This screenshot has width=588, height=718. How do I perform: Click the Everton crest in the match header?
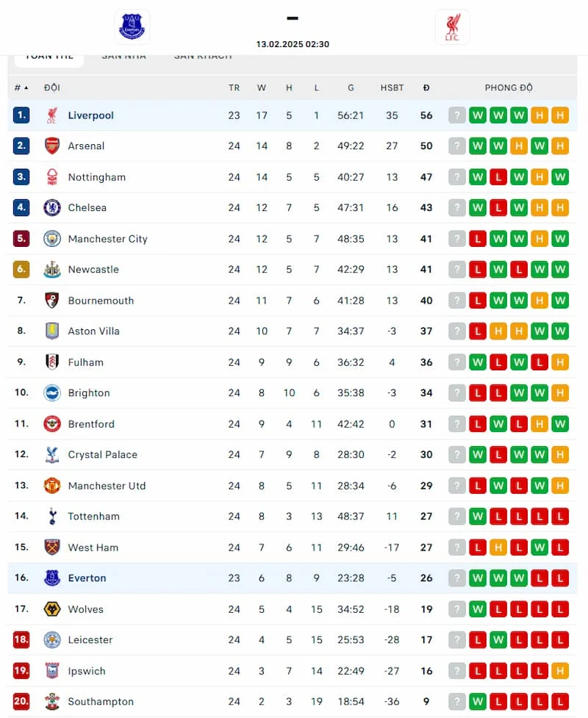(132, 26)
